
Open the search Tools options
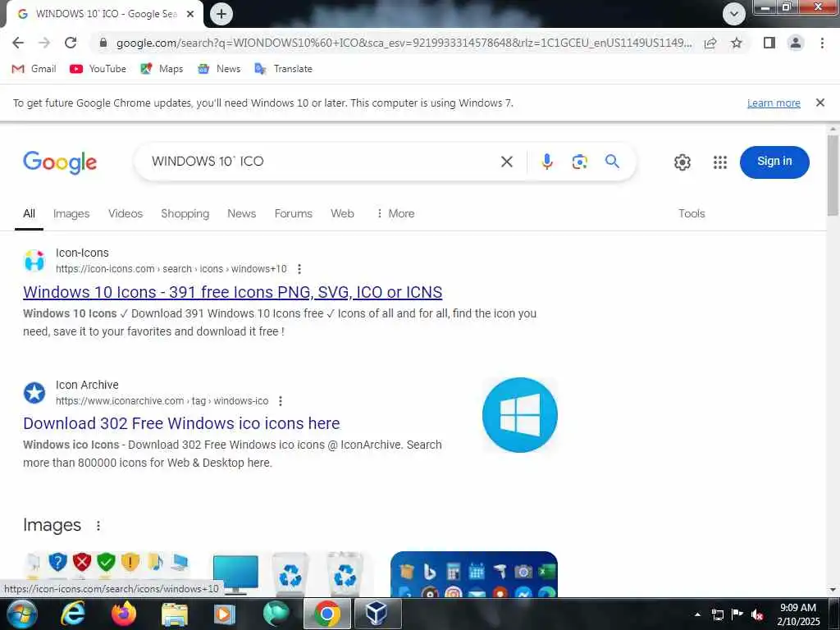[692, 214]
